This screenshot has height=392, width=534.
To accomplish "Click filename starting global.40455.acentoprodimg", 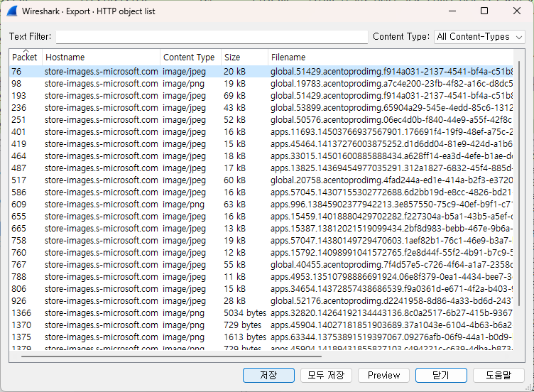I will [x=391, y=265].
